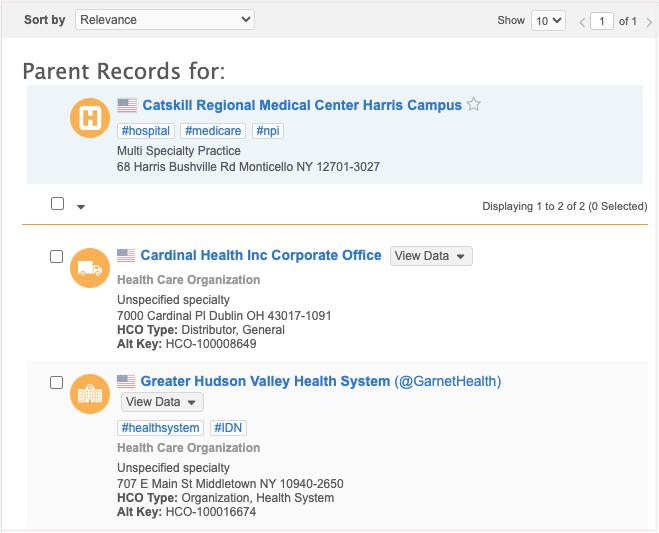Click HCO Type Distributor, General text
This screenshot has width=659, height=533.
tap(201, 330)
